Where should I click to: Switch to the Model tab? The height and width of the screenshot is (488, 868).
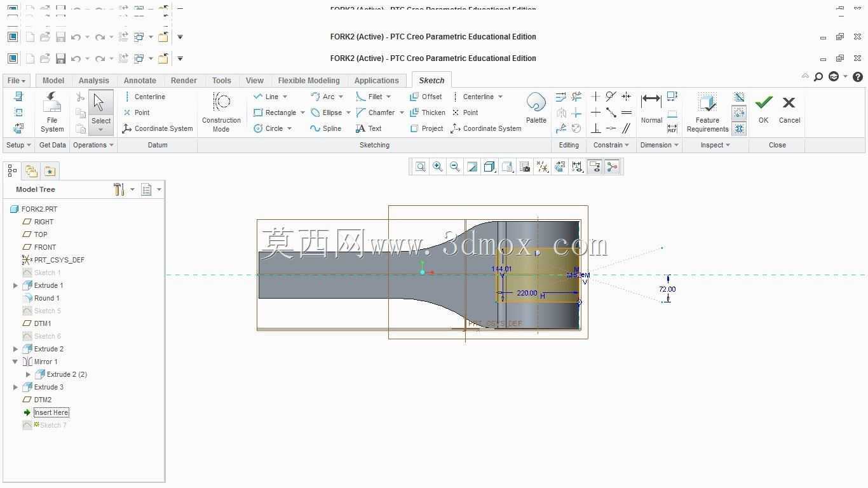[53, 81]
